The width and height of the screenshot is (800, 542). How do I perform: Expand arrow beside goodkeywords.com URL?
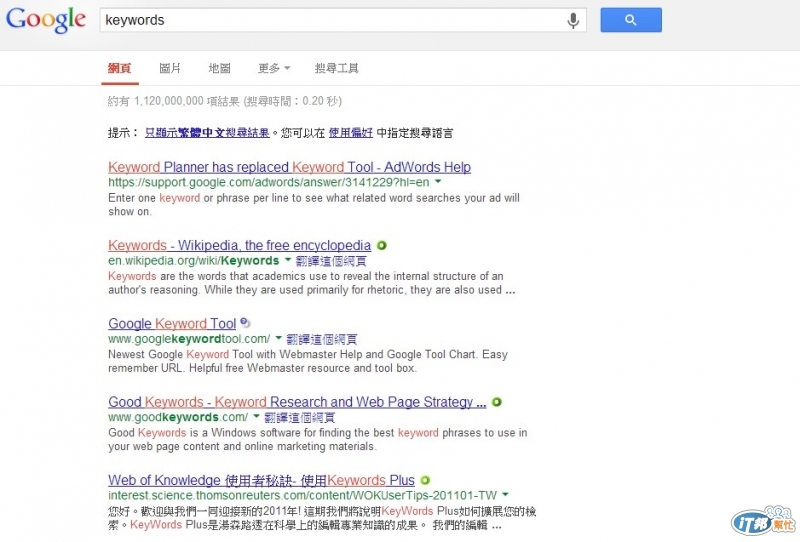pos(256,416)
